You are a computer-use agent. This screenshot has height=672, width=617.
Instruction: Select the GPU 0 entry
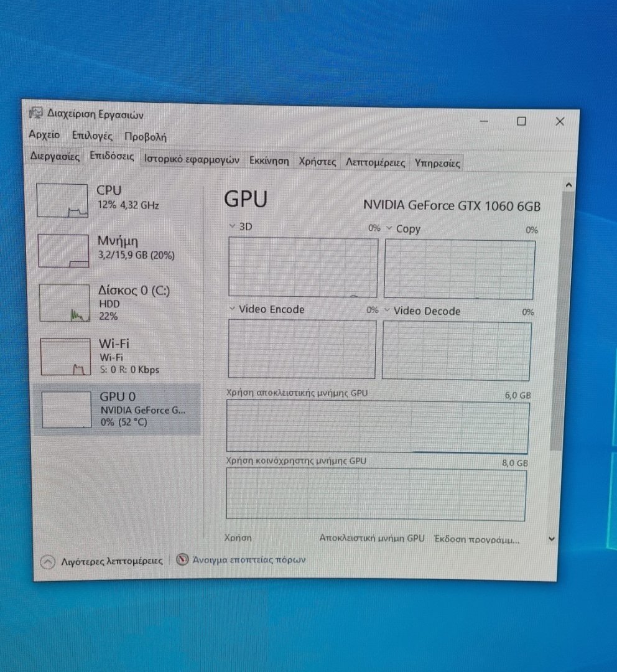pyautogui.click(x=117, y=409)
